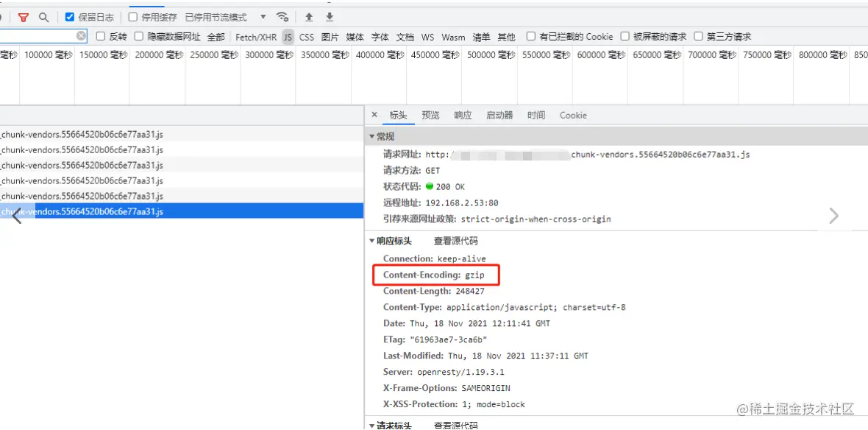The image size is (868, 430).
Task: Select the CSS filter type
Action: point(307,37)
